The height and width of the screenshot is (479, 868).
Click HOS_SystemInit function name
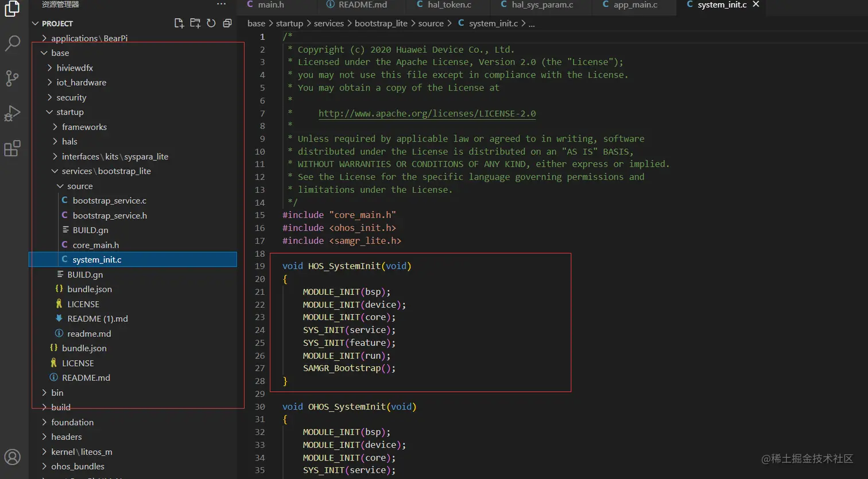pyautogui.click(x=344, y=266)
